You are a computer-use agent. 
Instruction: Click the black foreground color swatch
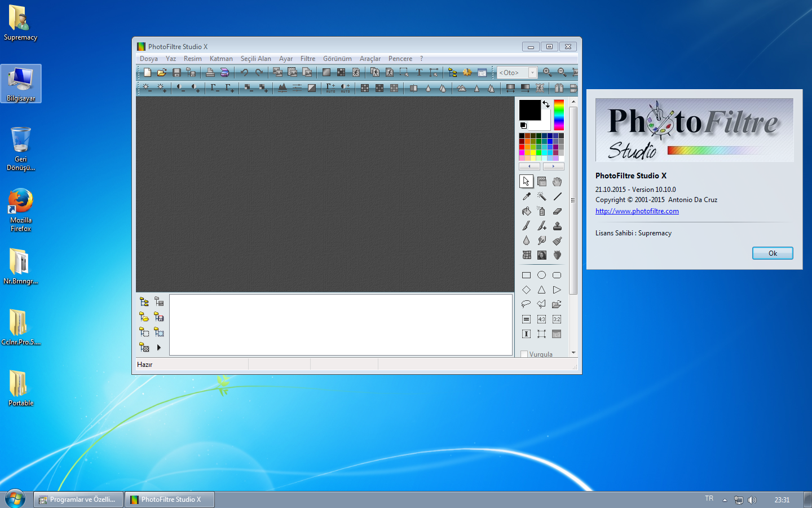tap(529, 110)
